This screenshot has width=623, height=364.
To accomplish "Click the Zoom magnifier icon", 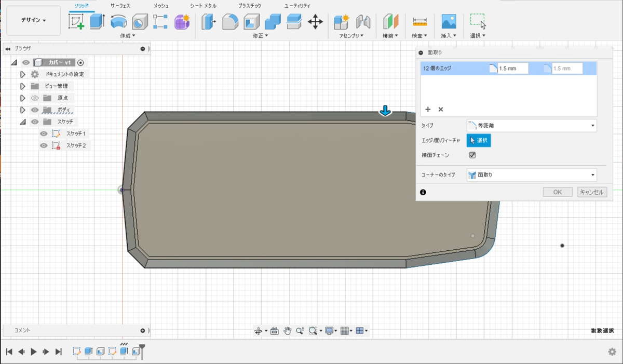I will pyautogui.click(x=300, y=331).
